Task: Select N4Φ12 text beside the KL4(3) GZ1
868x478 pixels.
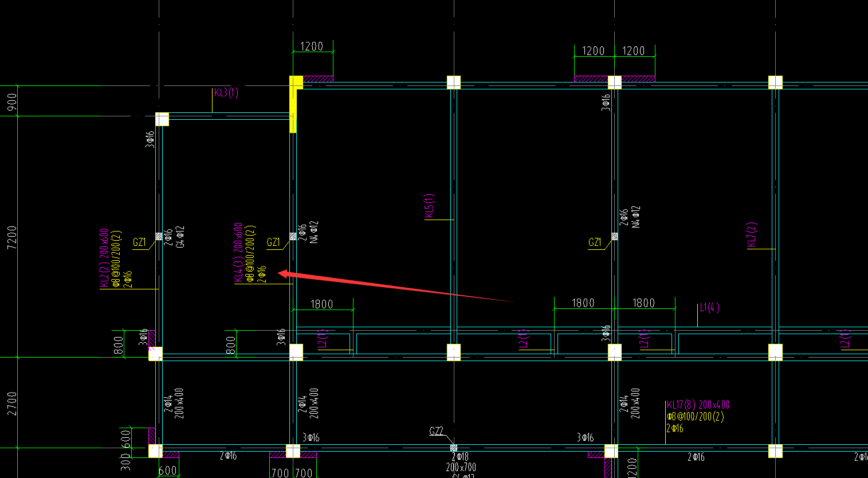Action: pos(314,232)
